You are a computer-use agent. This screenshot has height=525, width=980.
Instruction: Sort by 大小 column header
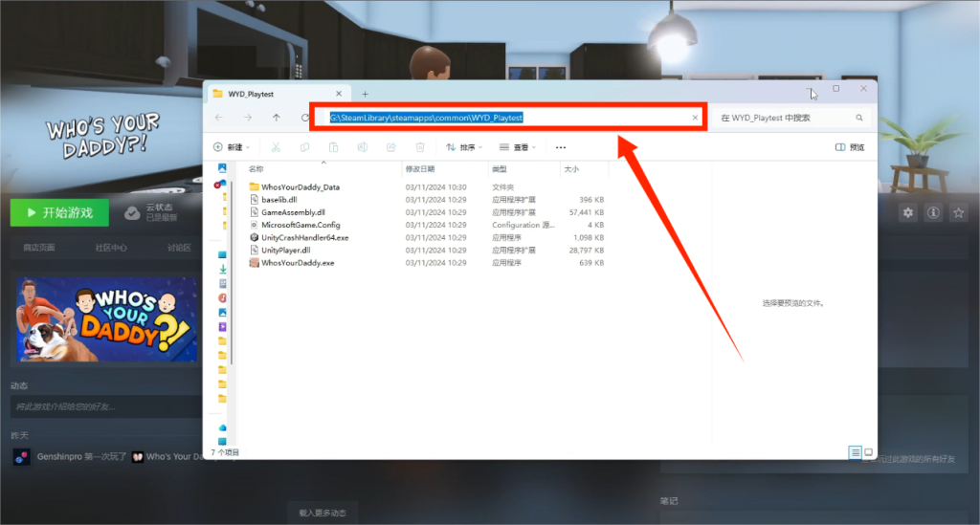(x=571, y=169)
